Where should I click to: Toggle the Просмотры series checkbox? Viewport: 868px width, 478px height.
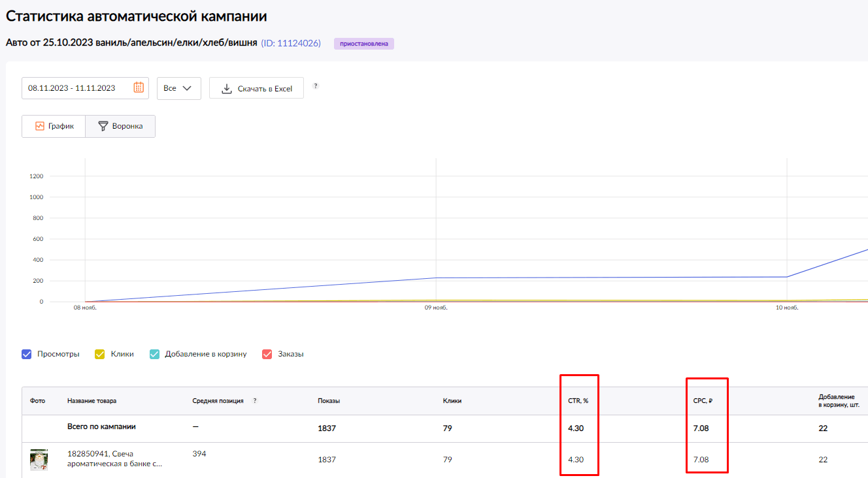point(27,354)
